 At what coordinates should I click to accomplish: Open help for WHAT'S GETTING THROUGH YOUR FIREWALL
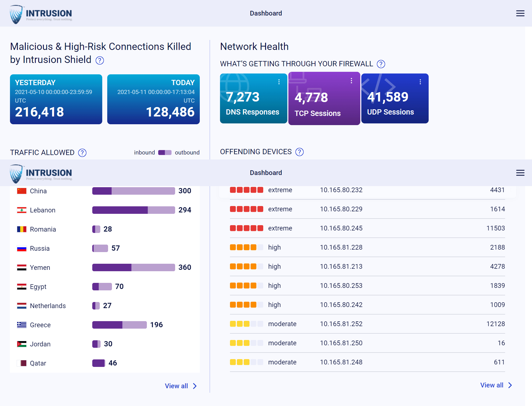pos(381,64)
